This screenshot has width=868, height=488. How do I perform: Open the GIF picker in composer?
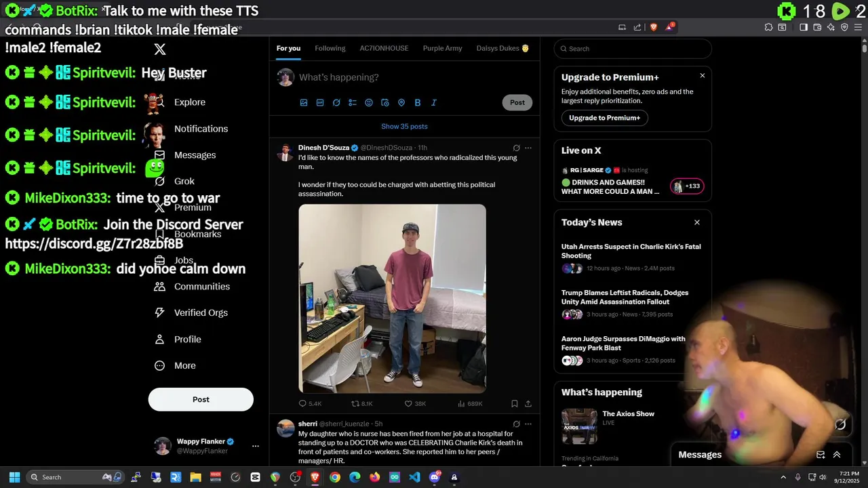320,102
